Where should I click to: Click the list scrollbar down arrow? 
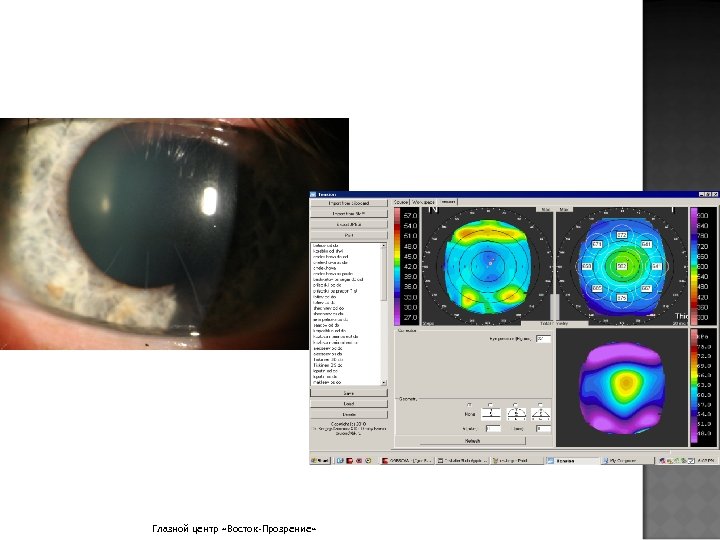coord(384,382)
